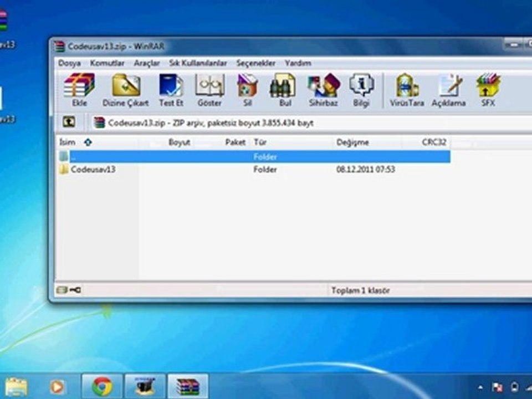Viewport: 532px width, 399px height.
Task: Sort by the Boyut column header
Action: tap(179, 142)
